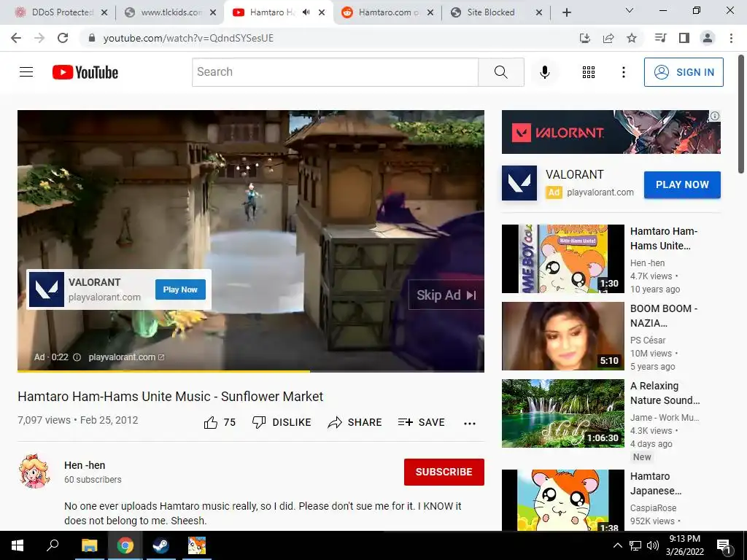
Task: Open the notification center
Action: (724, 545)
